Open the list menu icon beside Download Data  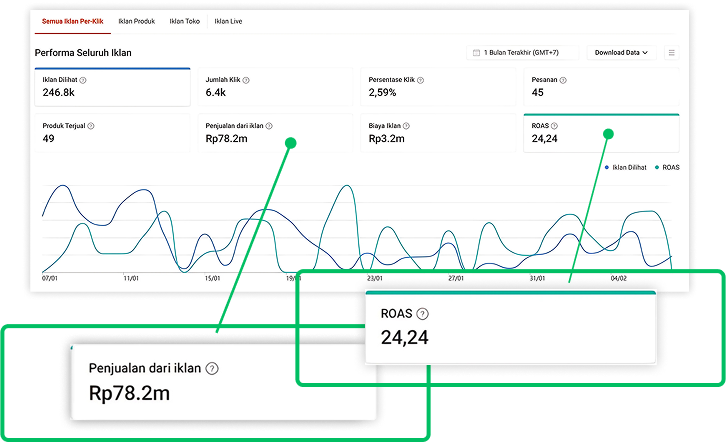tap(671, 52)
